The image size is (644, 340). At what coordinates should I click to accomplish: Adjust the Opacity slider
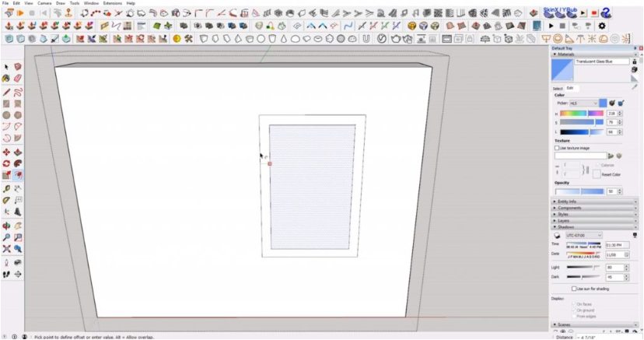(579, 191)
